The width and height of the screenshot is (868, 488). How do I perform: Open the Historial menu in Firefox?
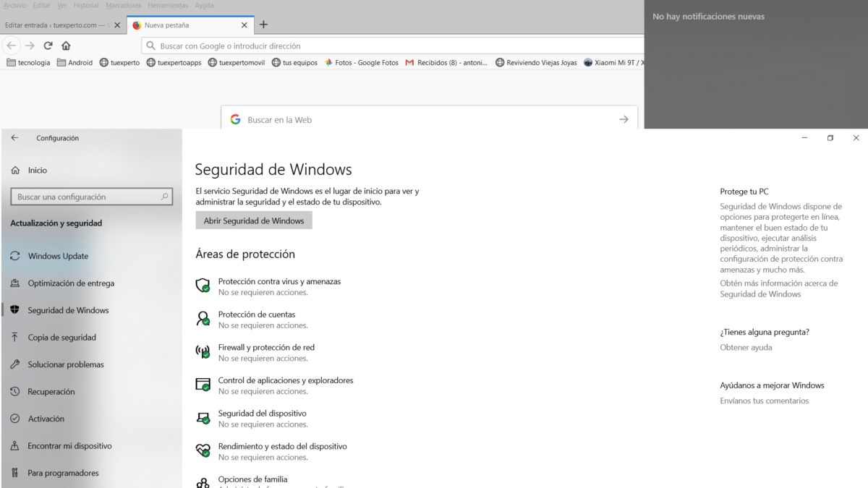87,5
